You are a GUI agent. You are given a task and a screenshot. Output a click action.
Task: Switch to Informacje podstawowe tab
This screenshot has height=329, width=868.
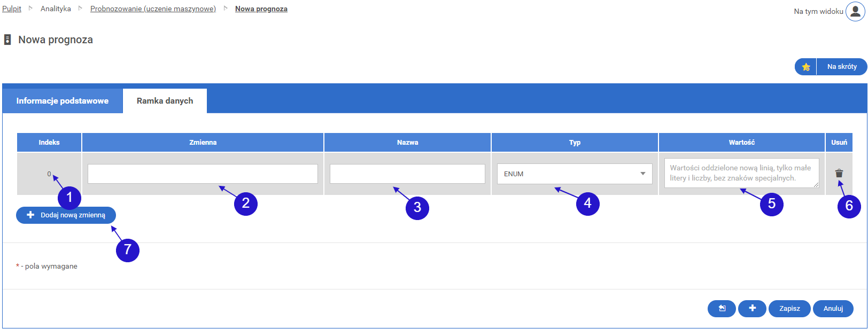[63, 101]
